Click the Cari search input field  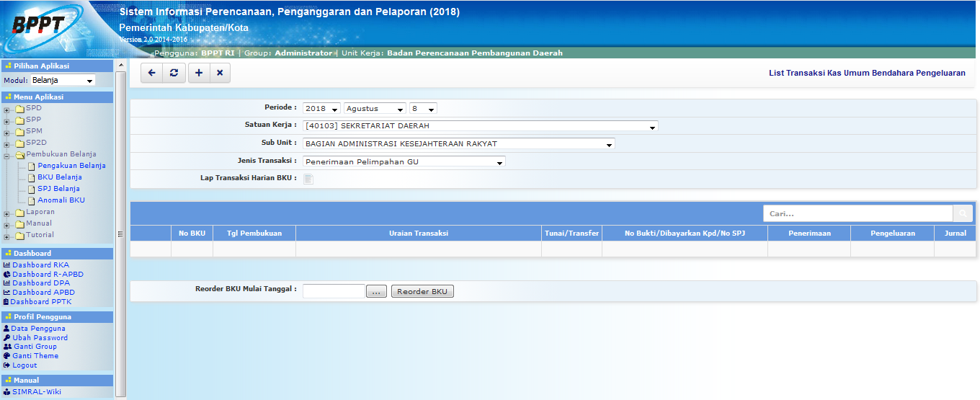857,213
